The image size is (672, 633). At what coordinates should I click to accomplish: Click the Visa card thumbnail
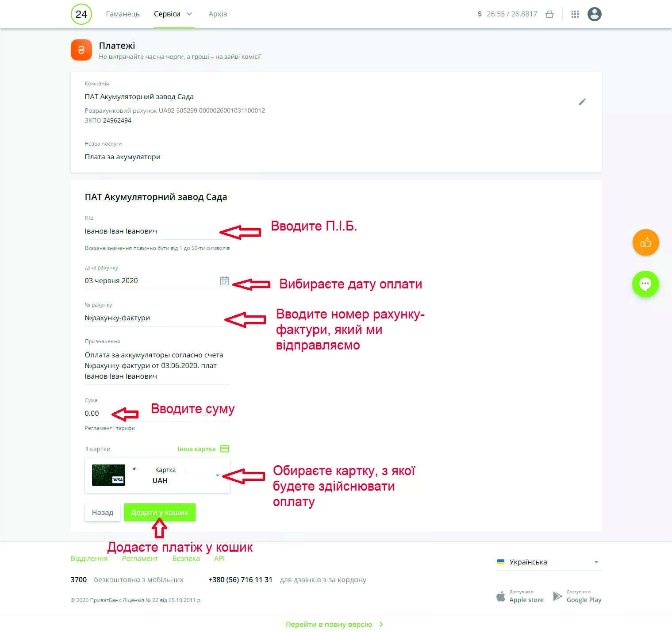[x=108, y=475]
